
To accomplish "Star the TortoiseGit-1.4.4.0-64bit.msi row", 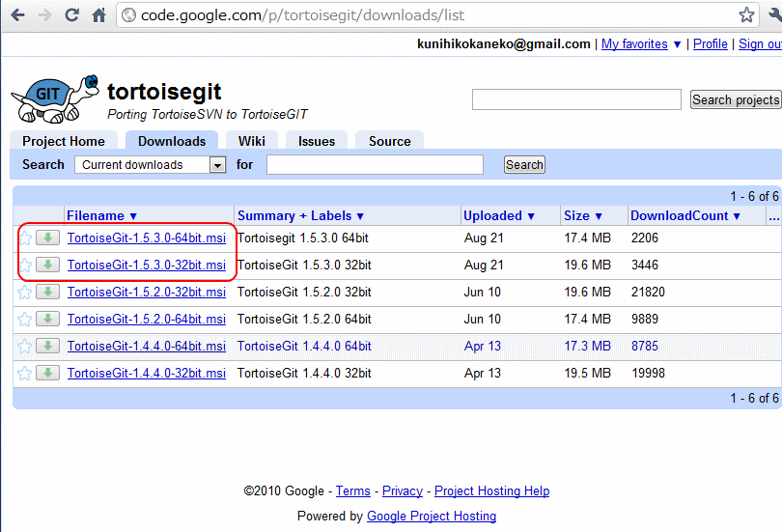I will [25, 346].
